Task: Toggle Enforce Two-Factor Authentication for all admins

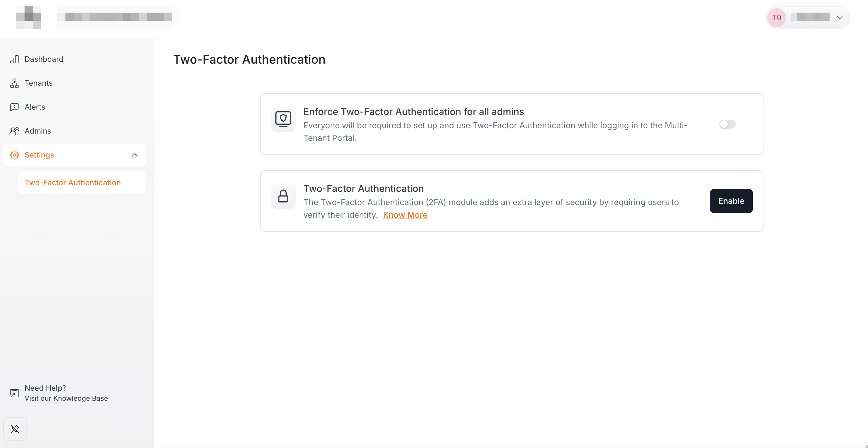Action: point(727,124)
